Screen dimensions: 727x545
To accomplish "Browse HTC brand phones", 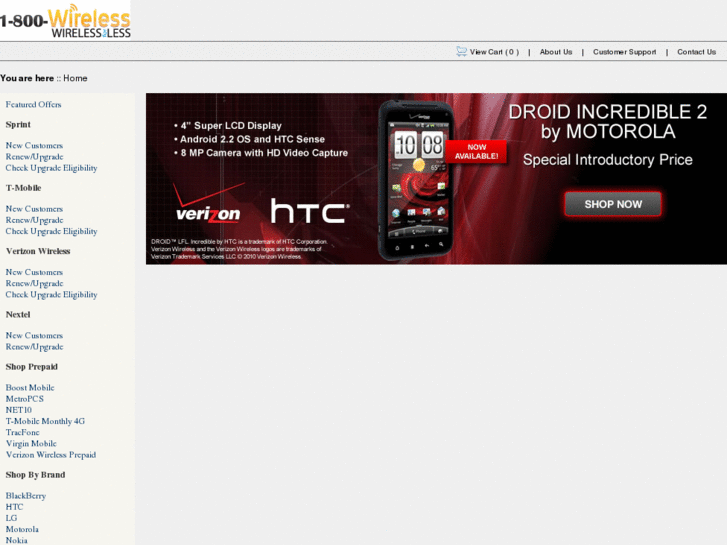I will tap(14, 507).
